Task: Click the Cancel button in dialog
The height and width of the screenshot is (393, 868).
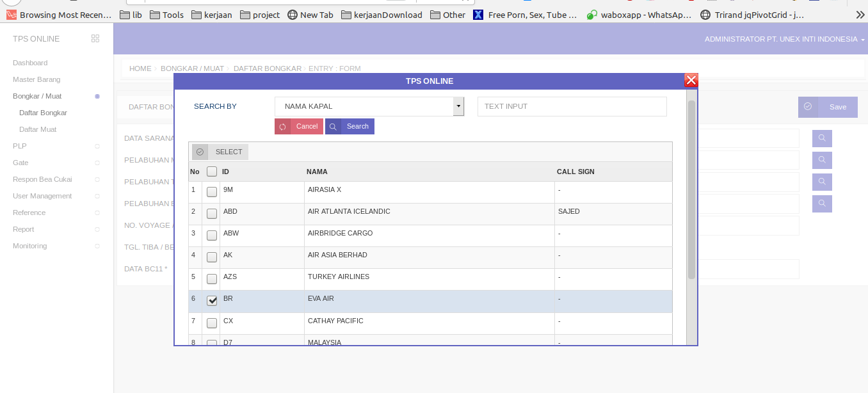Action: point(299,126)
